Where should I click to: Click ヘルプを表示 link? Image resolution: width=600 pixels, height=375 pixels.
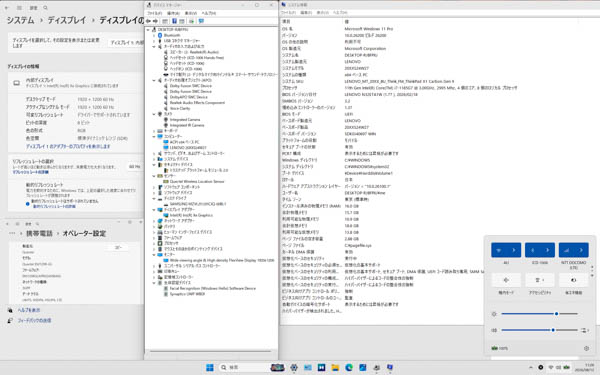click(x=29, y=310)
